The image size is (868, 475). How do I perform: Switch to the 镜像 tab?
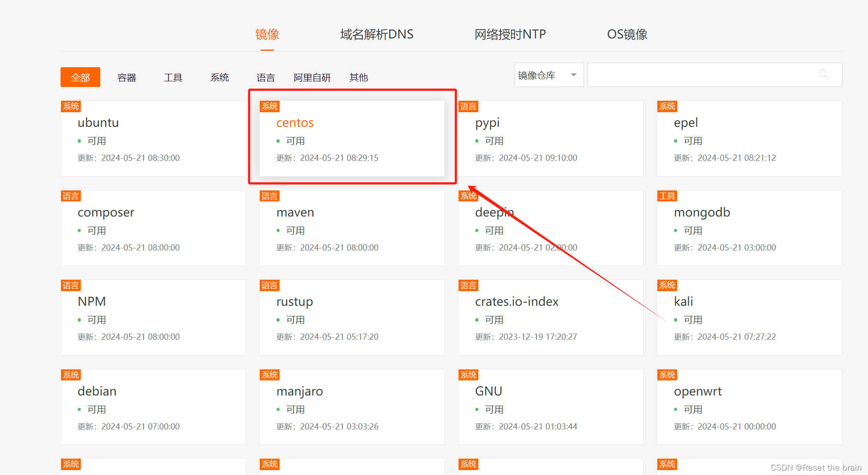click(x=267, y=34)
